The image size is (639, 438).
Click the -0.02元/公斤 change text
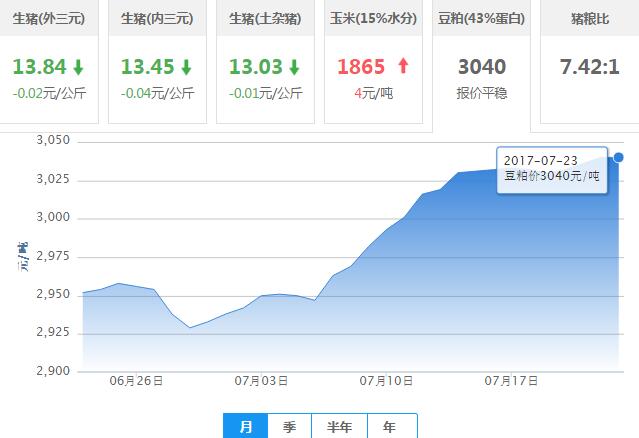49,93
